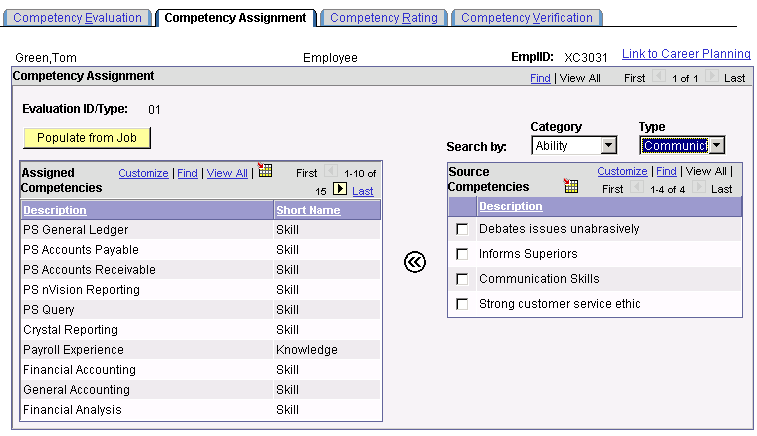Screen dimensions: 757x436
Task: Click previous arrow in Competency Assignment header
Action: pyautogui.click(x=659, y=76)
